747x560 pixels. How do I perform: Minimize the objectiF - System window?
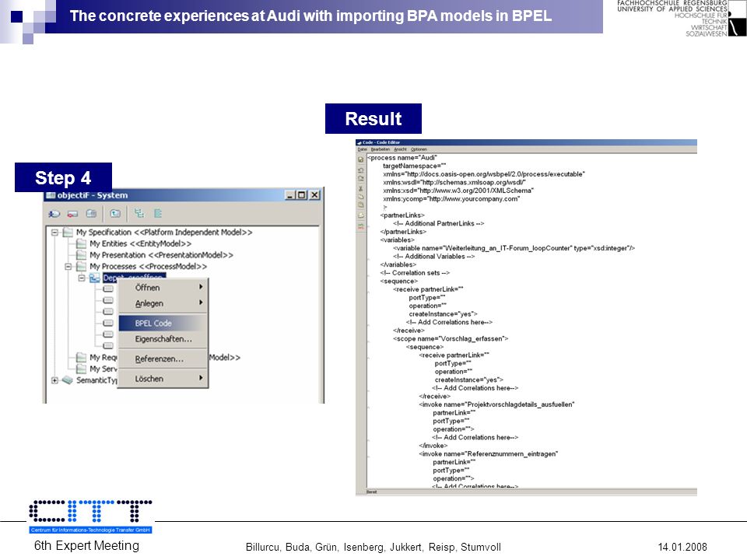point(290,194)
